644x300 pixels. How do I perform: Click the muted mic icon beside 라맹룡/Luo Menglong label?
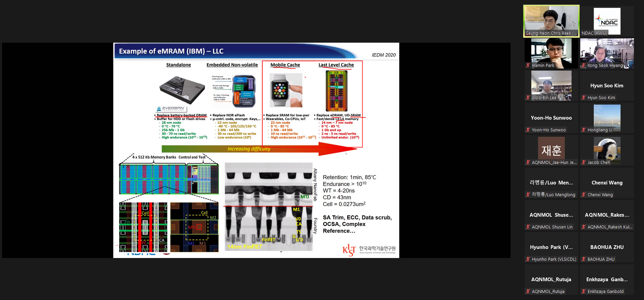pos(528,195)
